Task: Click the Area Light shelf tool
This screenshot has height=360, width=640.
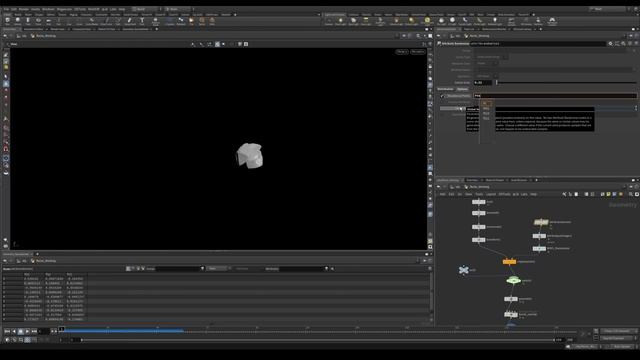Action: point(366,21)
